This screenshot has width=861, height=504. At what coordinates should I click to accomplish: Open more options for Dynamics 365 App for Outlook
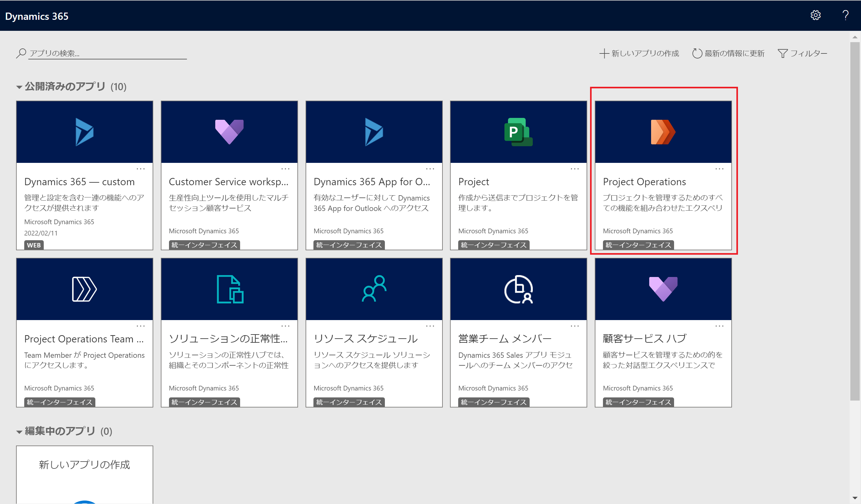coord(430,169)
